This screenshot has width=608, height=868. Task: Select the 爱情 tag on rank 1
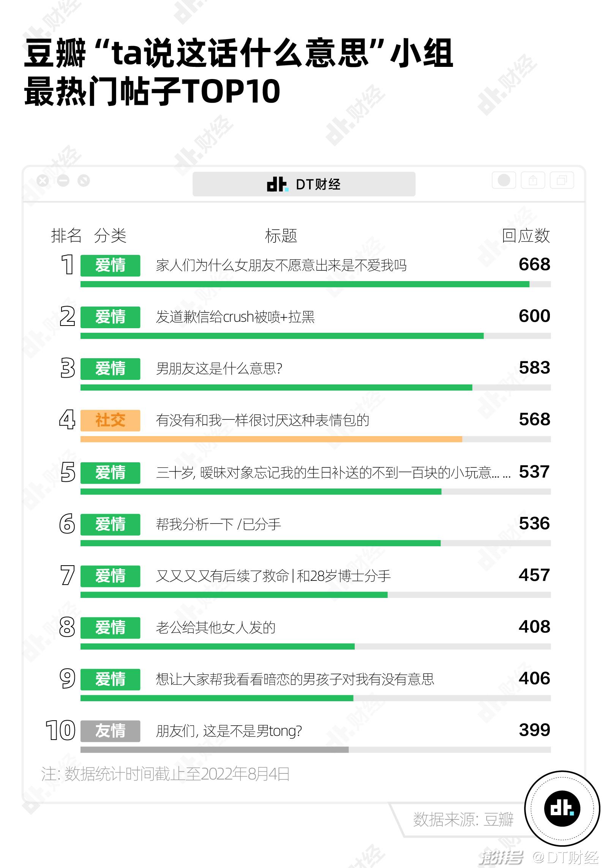(x=110, y=265)
